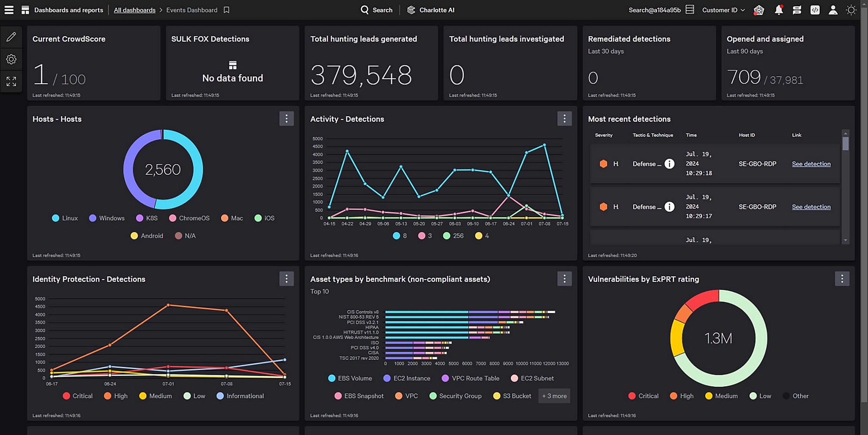Open the code snippet (</>) icon in top bar
The width and height of the screenshot is (868, 435).
click(x=815, y=10)
